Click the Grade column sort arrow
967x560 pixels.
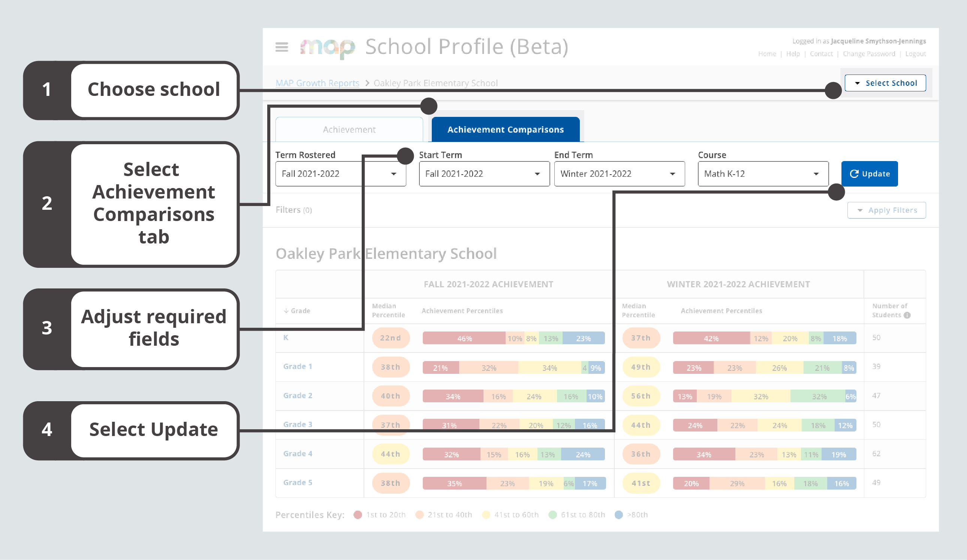coord(286,311)
